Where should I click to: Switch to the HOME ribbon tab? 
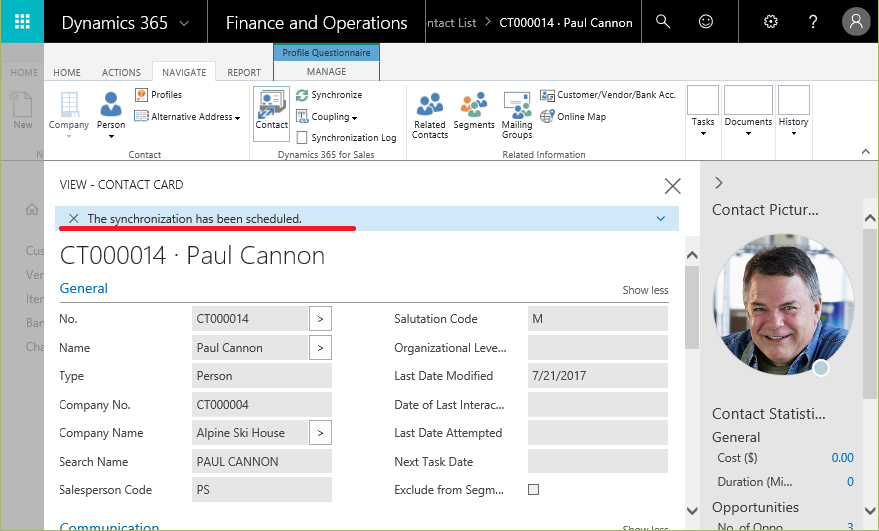point(67,72)
